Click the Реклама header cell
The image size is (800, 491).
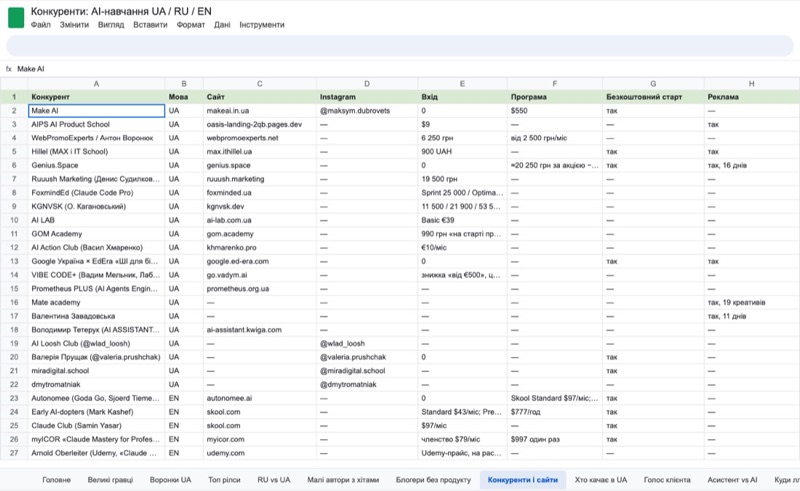click(x=752, y=97)
